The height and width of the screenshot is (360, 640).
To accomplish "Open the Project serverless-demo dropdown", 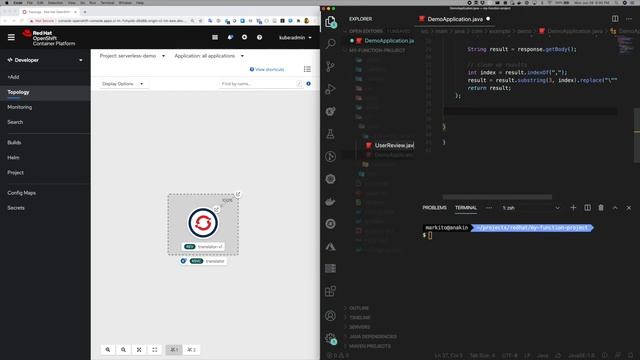I will click(133, 56).
